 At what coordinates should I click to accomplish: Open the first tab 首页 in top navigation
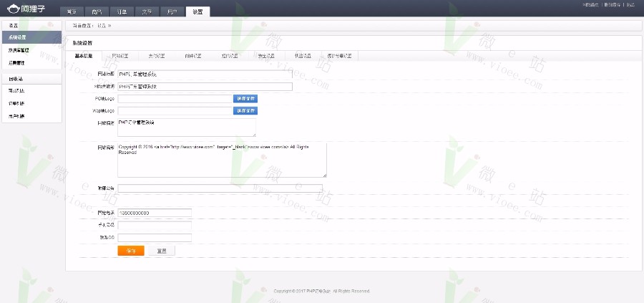tap(72, 12)
